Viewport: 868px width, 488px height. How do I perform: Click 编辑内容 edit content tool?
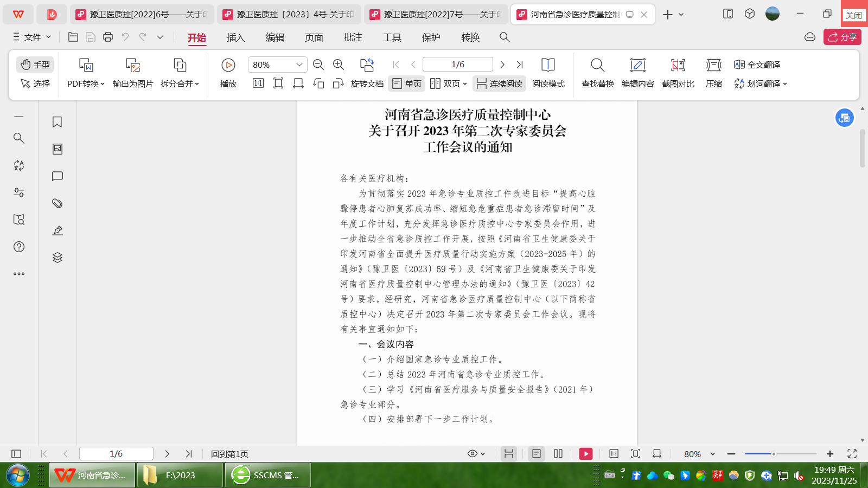[x=638, y=73]
